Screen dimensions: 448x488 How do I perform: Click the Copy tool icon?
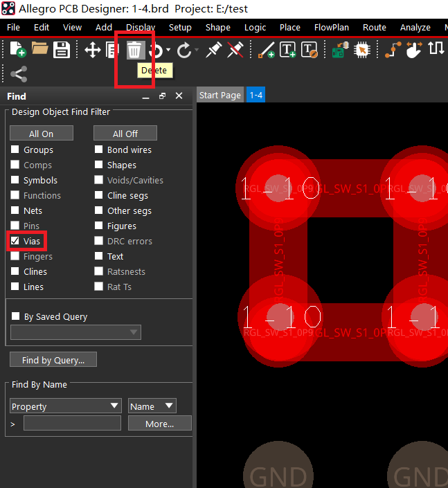click(x=111, y=50)
